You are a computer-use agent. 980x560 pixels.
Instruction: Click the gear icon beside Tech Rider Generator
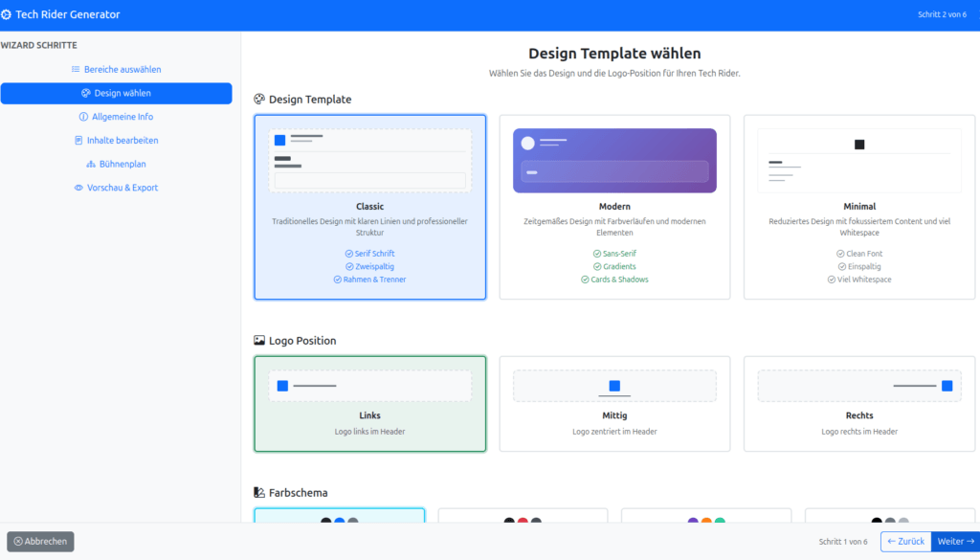(7, 15)
